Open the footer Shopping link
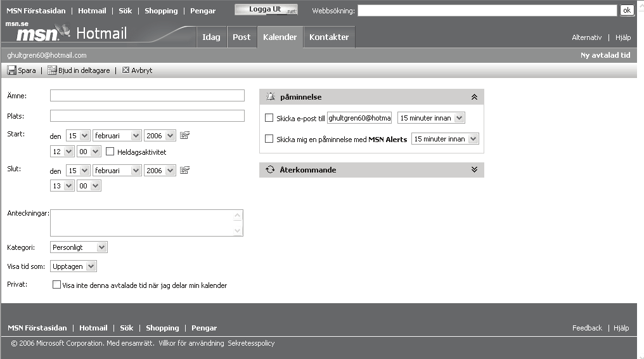Screen dimensions: 644x359 click(x=162, y=328)
